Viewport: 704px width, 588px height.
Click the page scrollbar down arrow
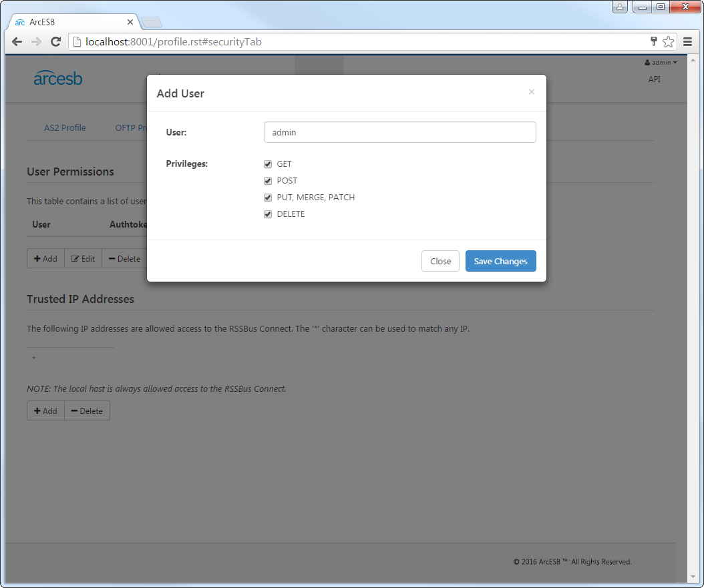pyautogui.click(x=693, y=577)
